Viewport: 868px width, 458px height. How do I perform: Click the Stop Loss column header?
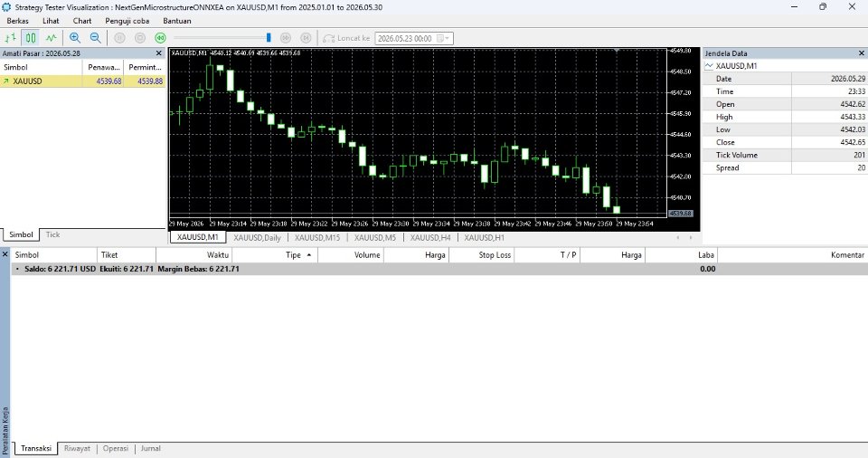(x=482, y=255)
